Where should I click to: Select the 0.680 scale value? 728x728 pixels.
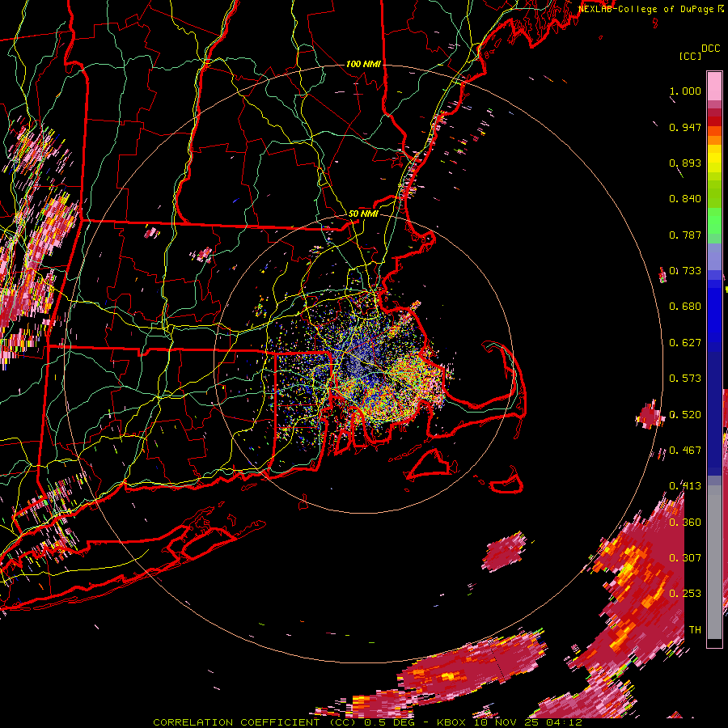coord(685,307)
